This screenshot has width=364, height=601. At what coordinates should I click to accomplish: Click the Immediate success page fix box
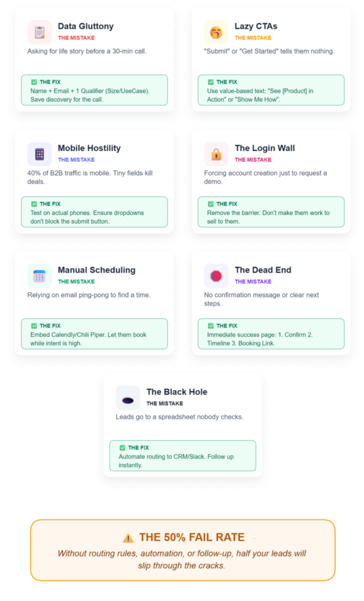[271, 334]
